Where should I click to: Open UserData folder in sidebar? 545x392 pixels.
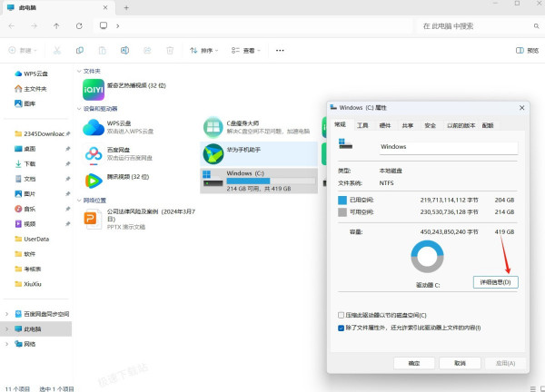click(32, 240)
